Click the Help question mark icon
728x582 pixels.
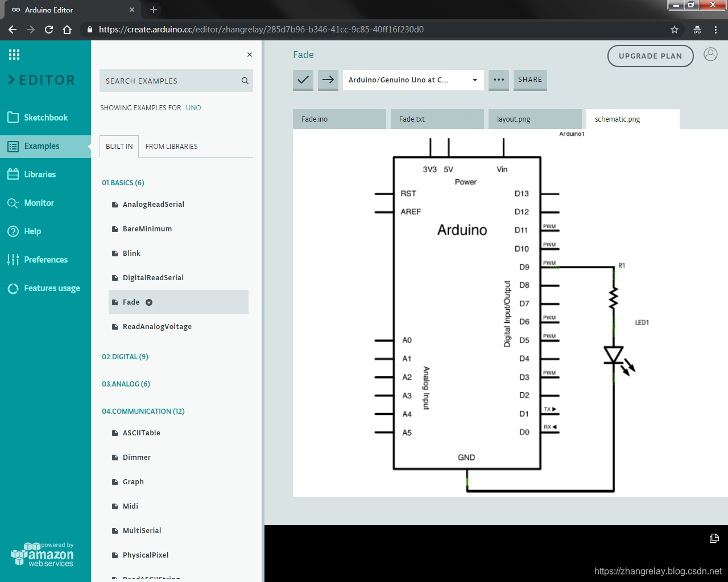point(13,231)
